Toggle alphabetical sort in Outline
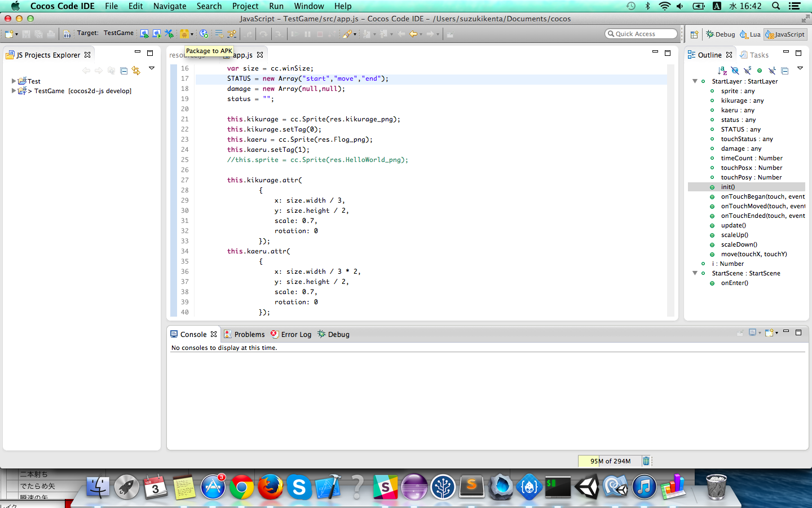Viewport: 812px width, 508px height. click(x=722, y=71)
